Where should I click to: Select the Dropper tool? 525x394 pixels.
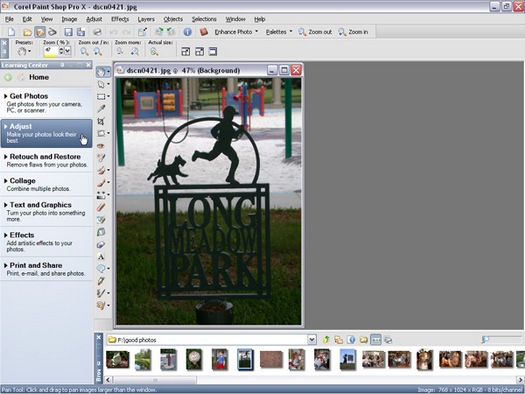coord(101,108)
